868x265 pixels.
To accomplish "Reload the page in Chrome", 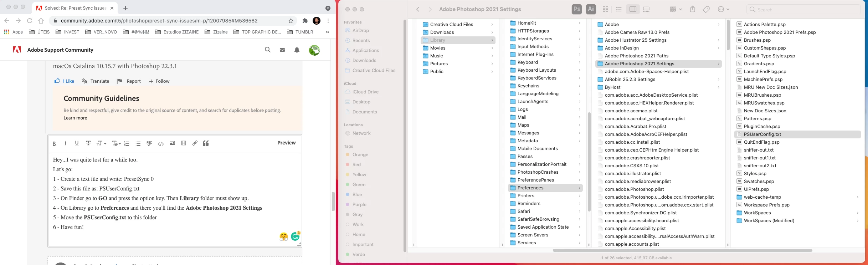I will (30, 21).
